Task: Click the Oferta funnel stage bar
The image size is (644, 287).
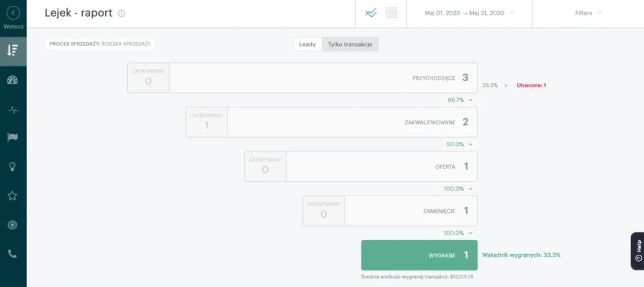Action: 382,167
